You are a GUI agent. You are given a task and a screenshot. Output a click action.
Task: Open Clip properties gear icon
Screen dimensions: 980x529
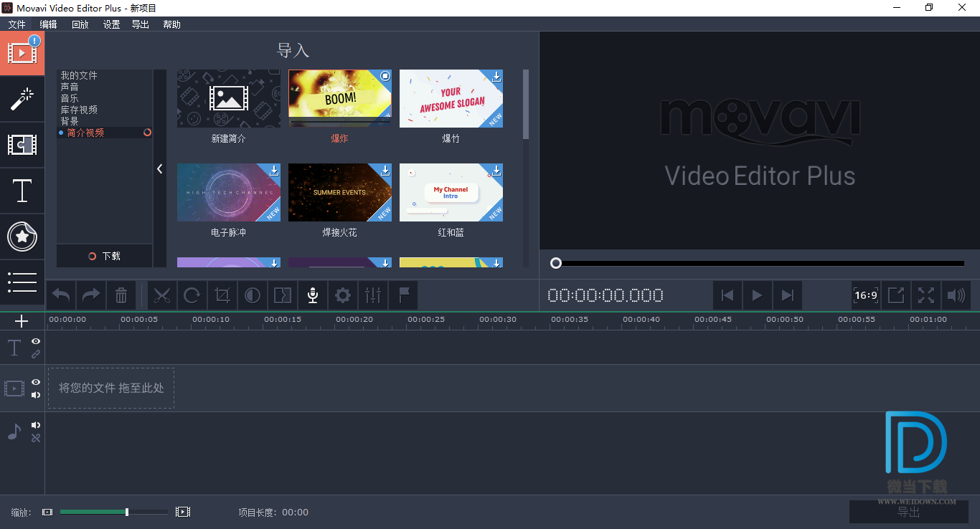(x=343, y=295)
